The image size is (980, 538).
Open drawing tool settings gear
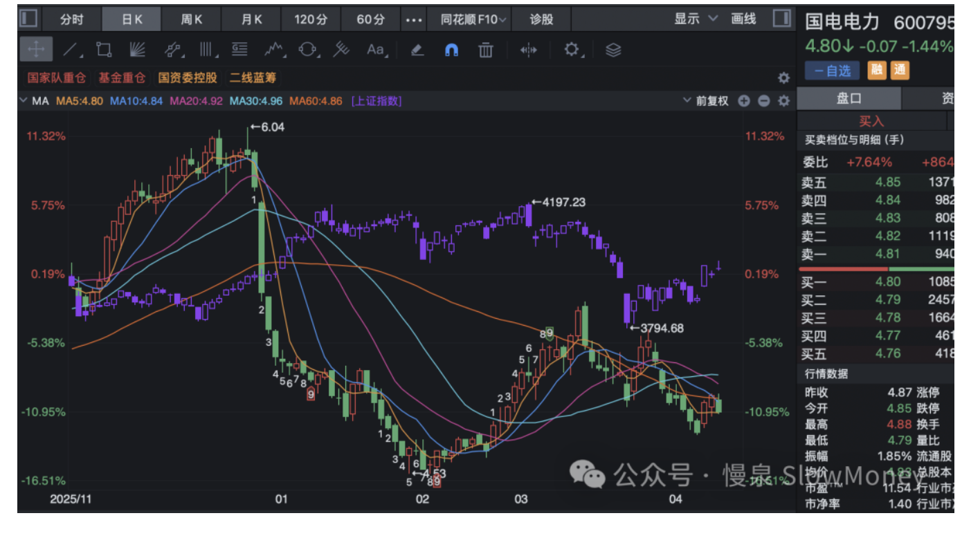572,50
